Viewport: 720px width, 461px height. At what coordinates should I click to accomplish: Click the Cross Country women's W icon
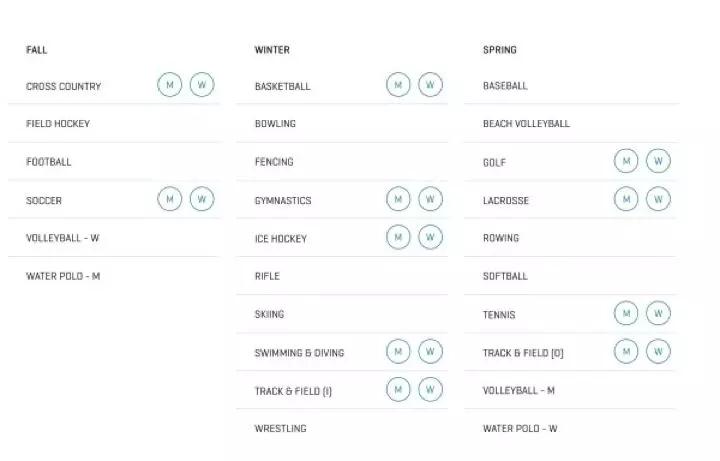(x=202, y=85)
